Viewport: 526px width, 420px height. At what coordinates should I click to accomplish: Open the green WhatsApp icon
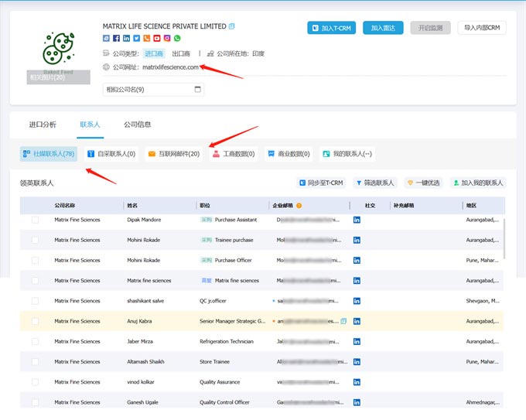(177, 38)
